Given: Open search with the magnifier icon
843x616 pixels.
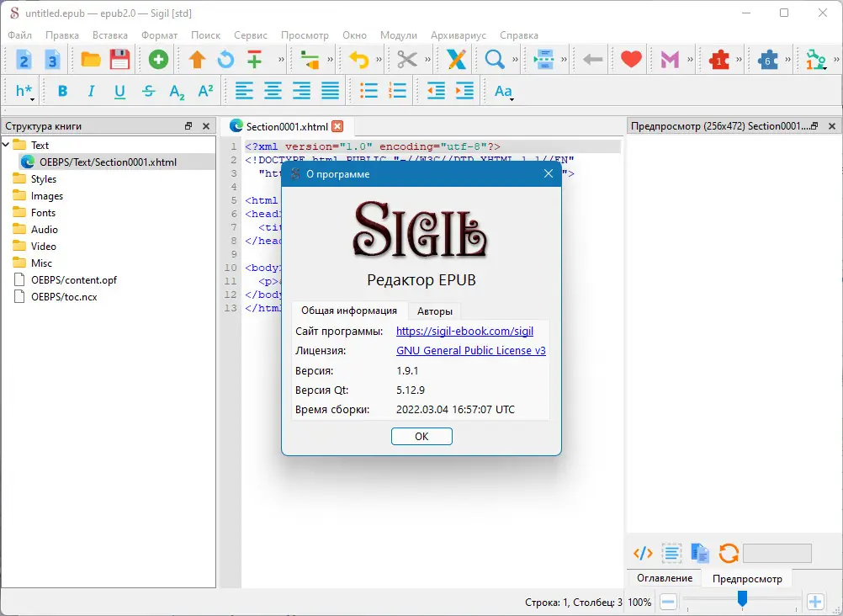Looking at the screenshot, I should [x=494, y=59].
